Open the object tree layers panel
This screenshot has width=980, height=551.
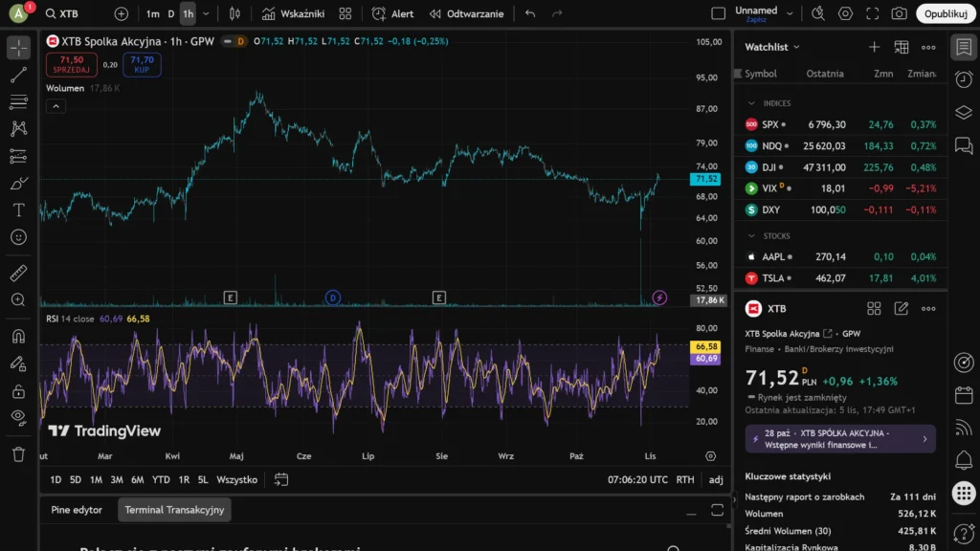point(964,112)
